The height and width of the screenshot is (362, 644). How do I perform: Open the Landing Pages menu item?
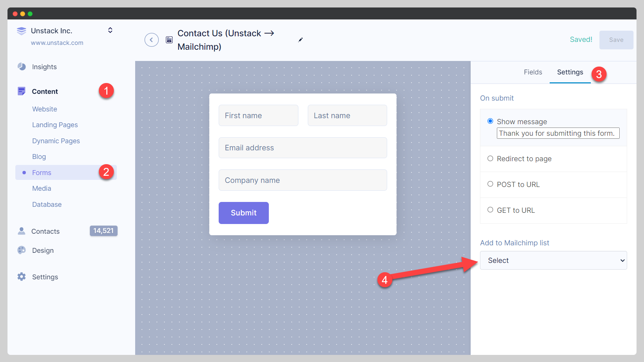55,125
